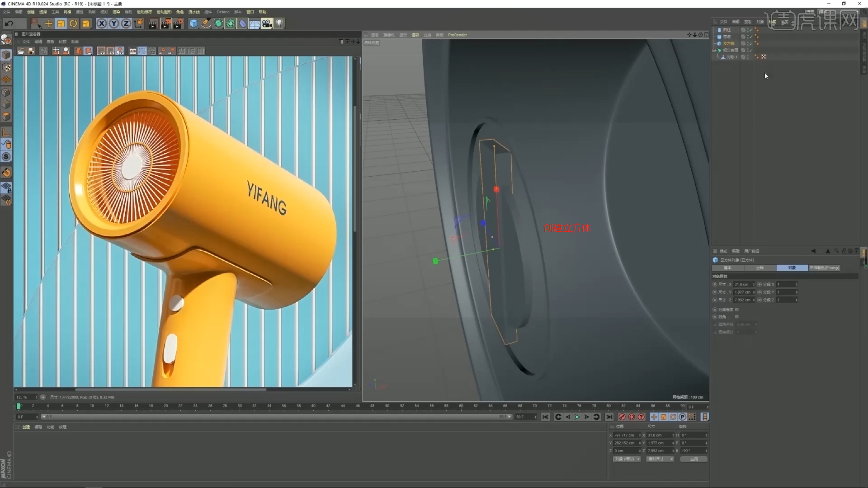Open 125 % zoom dropdown in Picture Viewer
Image resolution: width=868 pixels, height=488 pixels.
pos(27,397)
